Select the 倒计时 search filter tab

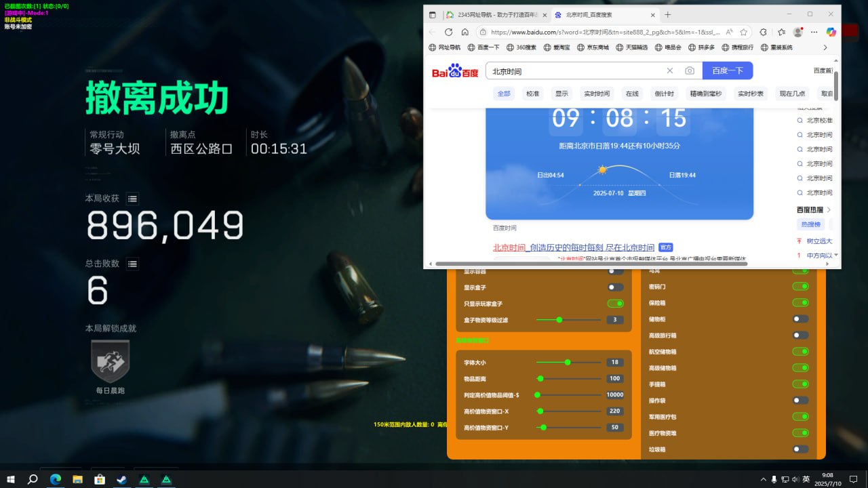tap(664, 94)
